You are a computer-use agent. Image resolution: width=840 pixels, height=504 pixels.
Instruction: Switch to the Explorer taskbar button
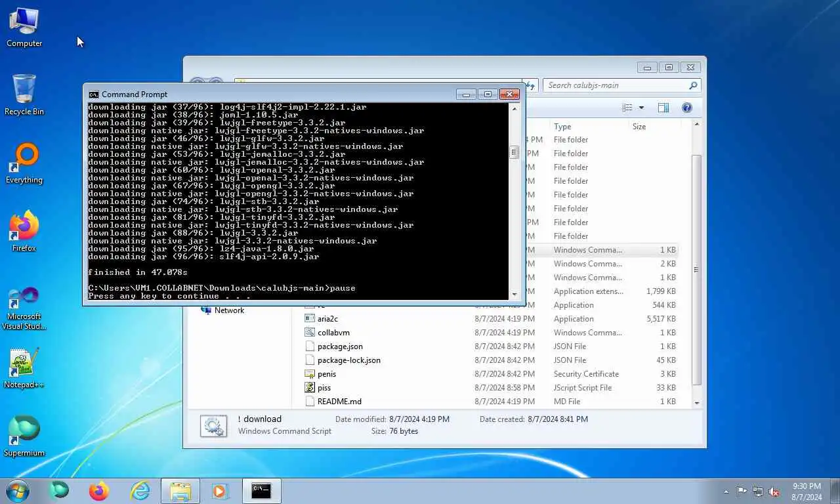pos(180,491)
